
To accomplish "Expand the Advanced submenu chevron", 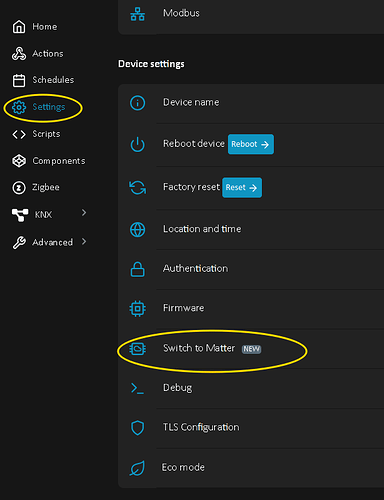I will [84, 241].
